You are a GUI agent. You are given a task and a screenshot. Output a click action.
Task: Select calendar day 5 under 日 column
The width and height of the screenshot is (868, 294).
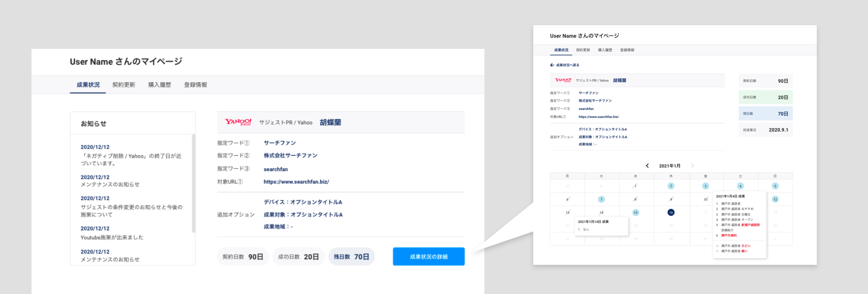(x=775, y=186)
